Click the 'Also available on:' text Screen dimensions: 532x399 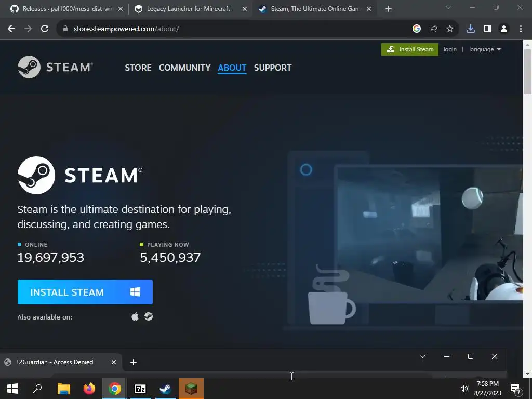pyautogui.click(x=45, y=317)
